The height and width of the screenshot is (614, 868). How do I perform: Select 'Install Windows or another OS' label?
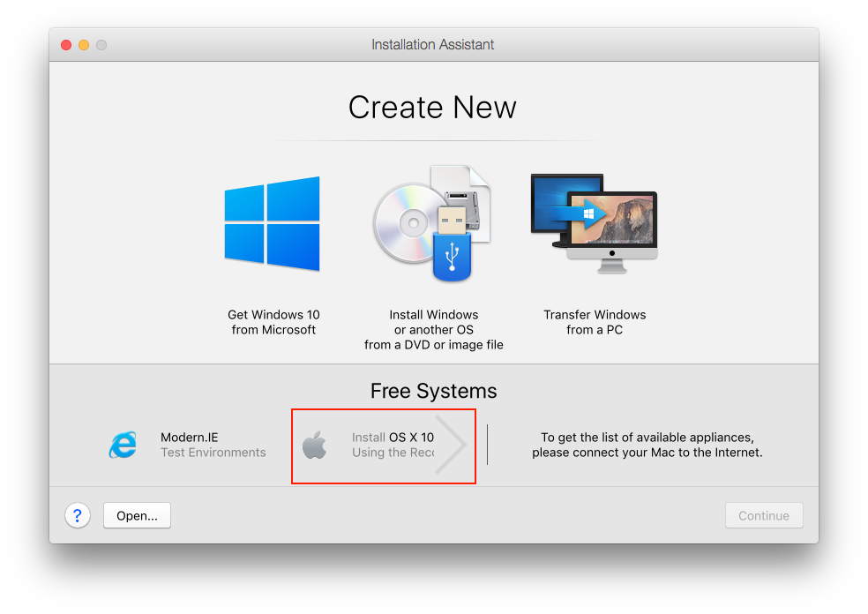(x=433, y=329)
